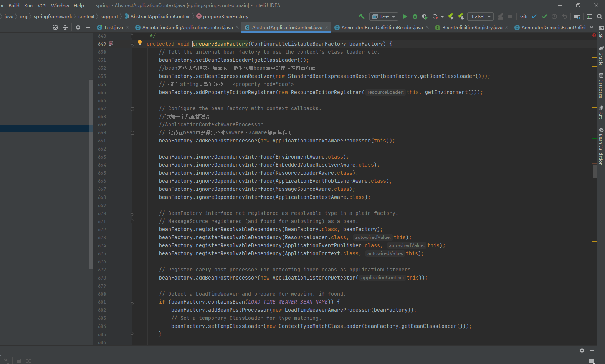Click line number 661 in the gutter
The height and width of the screenshot is (364, 605).
pyautogui.click(x=102, y=141)
